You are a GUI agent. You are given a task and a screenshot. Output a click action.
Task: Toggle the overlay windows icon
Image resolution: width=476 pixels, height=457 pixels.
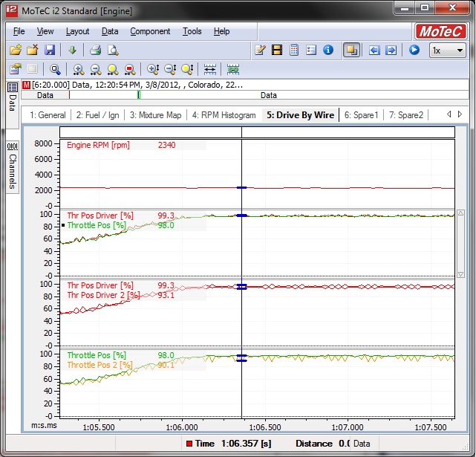click(351, 50)
